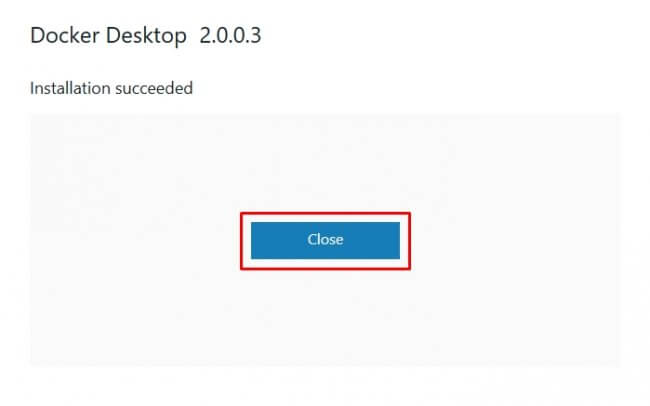
Task: Click the red highlight border around Close
Action: pyautogui.click(x=325, y=214)
